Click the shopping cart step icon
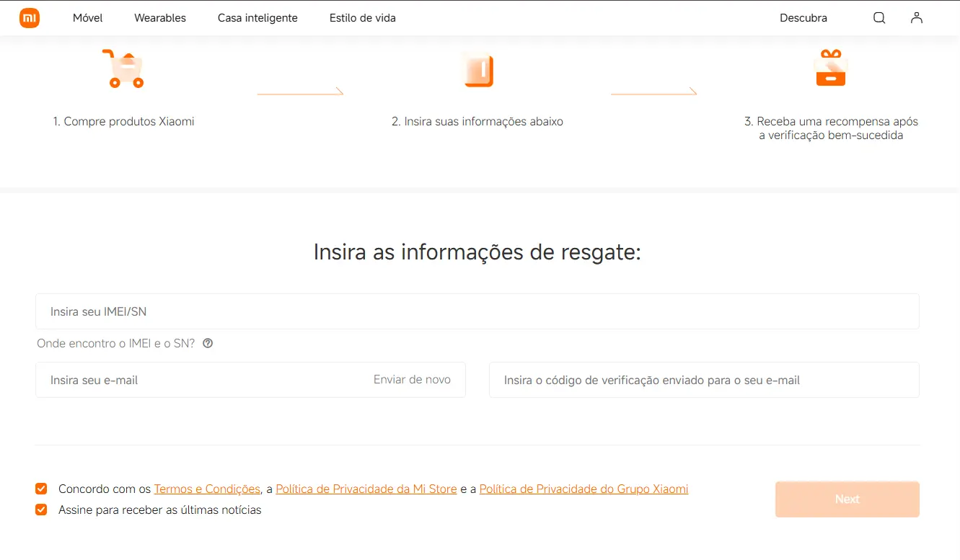 point(123,69)
